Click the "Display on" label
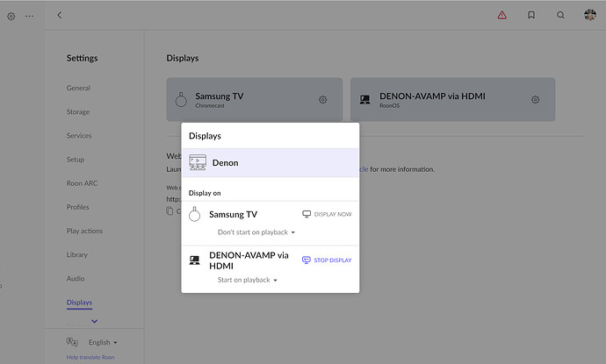The width and height of the screenshot is (606, 364). point(205,193)
